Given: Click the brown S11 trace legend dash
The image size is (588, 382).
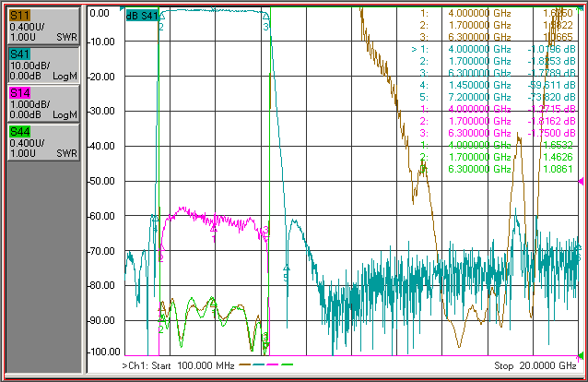Looking at the screenshot, I should coord(245,364).
